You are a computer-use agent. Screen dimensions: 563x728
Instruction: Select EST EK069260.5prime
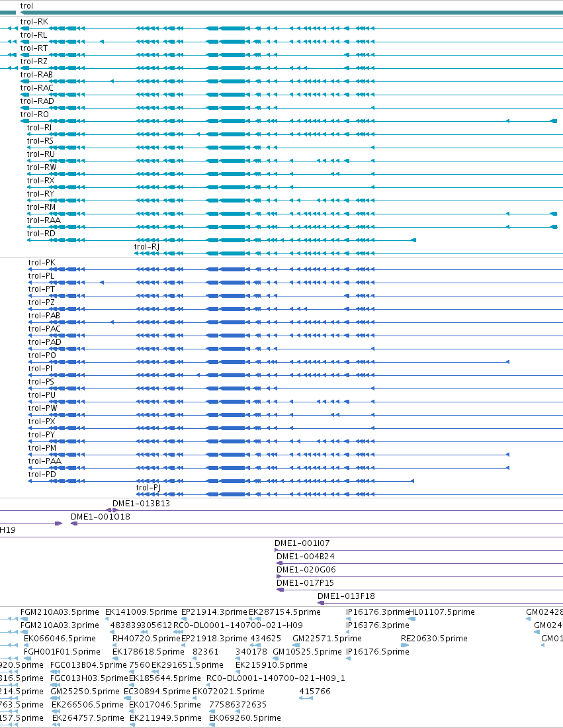(x=245, y=718)
